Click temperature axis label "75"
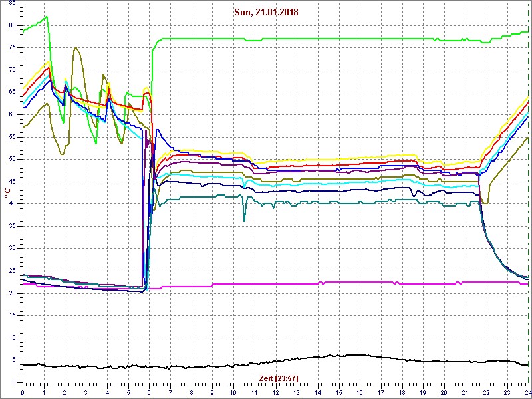 pos(11,48)
